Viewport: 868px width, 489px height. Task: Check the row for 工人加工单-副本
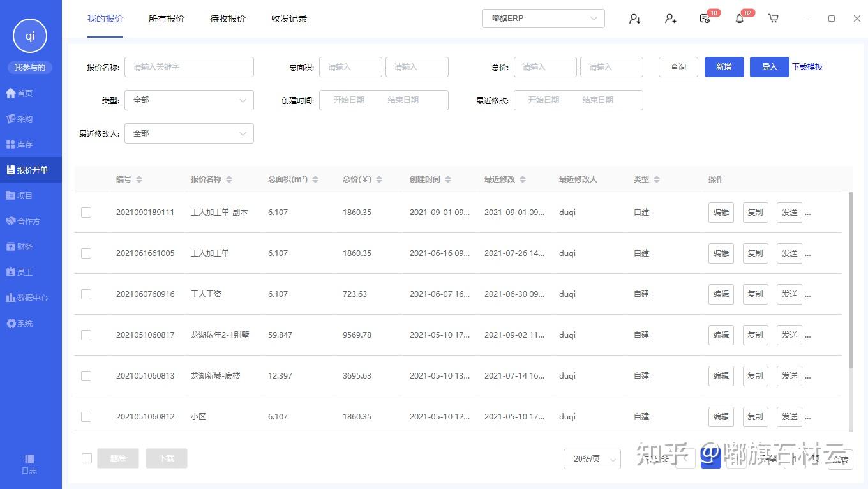[x=86, y=213]
